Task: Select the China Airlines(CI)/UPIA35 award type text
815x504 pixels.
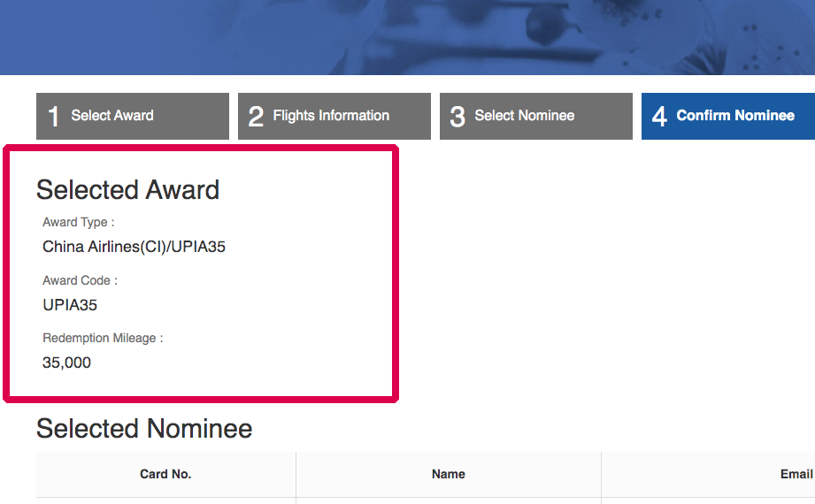Action: [x=134, y=247]
